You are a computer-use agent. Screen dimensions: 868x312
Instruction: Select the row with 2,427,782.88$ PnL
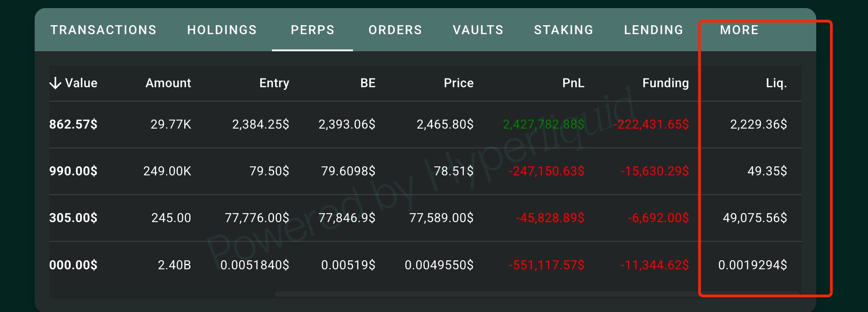[x=425, y=125]
